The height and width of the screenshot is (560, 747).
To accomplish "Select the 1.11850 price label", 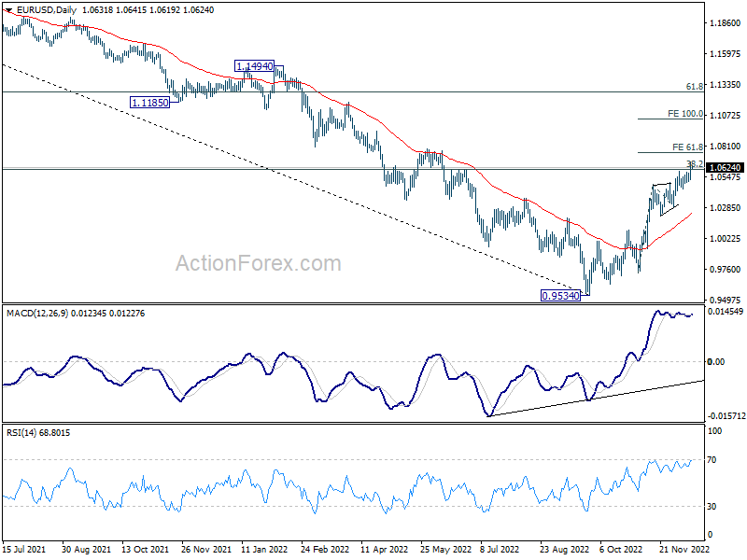I will click(150, 102).
